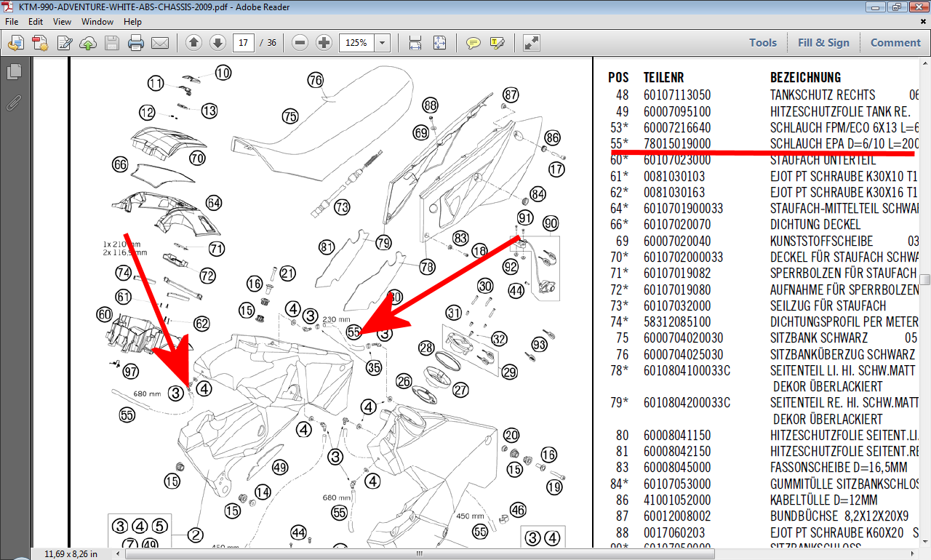Click the page number field
931x560 pixels.
coord(244,43)
